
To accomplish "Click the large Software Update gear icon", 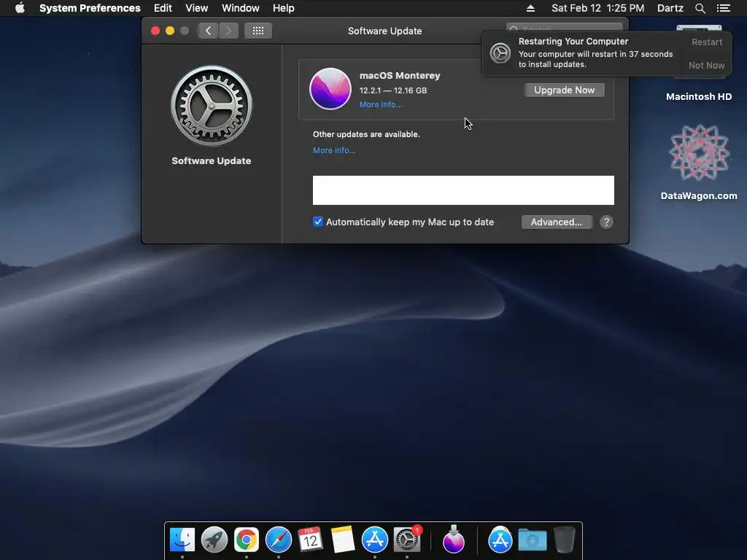I will 212,106.
